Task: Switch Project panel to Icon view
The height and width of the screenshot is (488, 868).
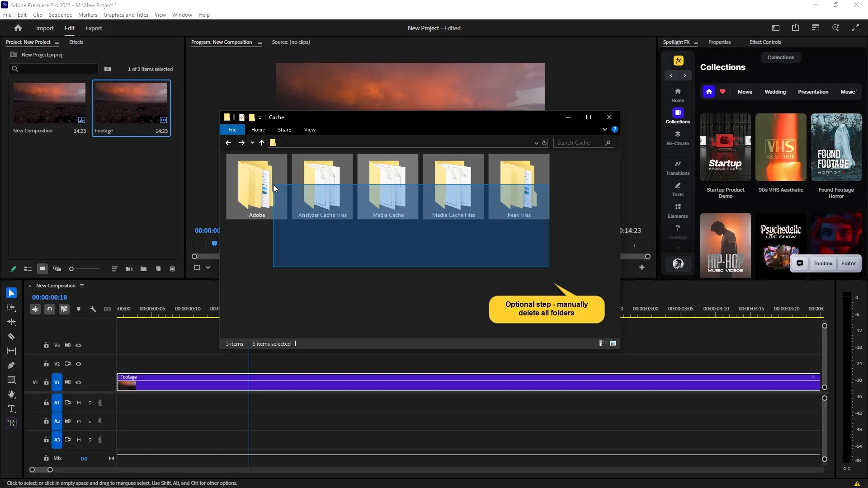Action: (42, 269)
